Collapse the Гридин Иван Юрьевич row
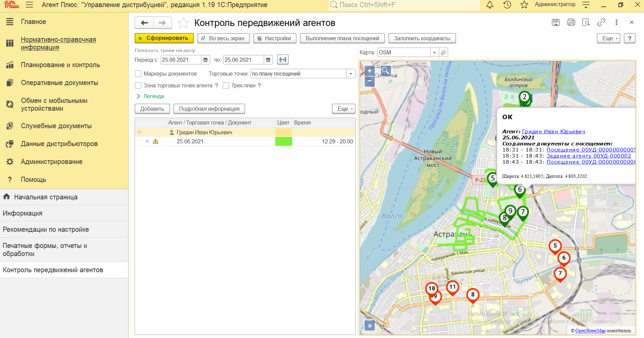Viewport: 644px width, 338px height. pyautogui.click(x=139, y=132)
